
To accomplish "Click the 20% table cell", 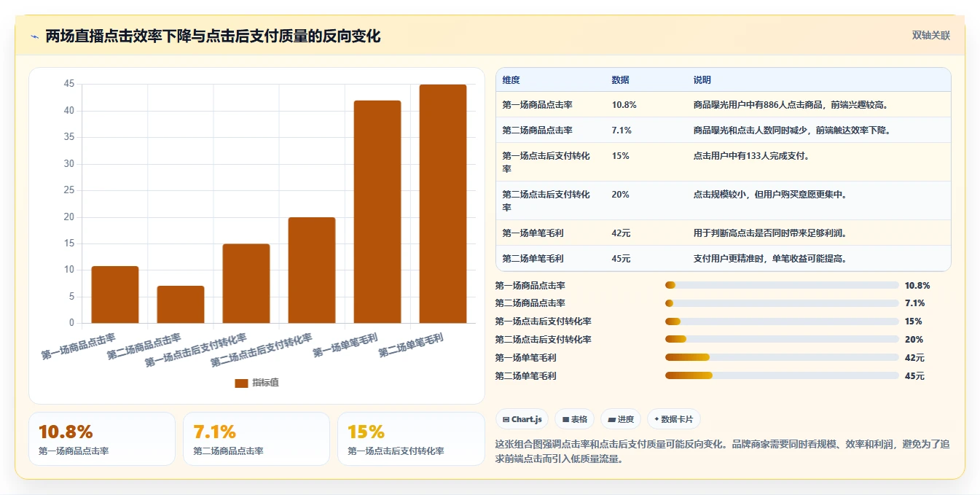I will coord(620,195).
